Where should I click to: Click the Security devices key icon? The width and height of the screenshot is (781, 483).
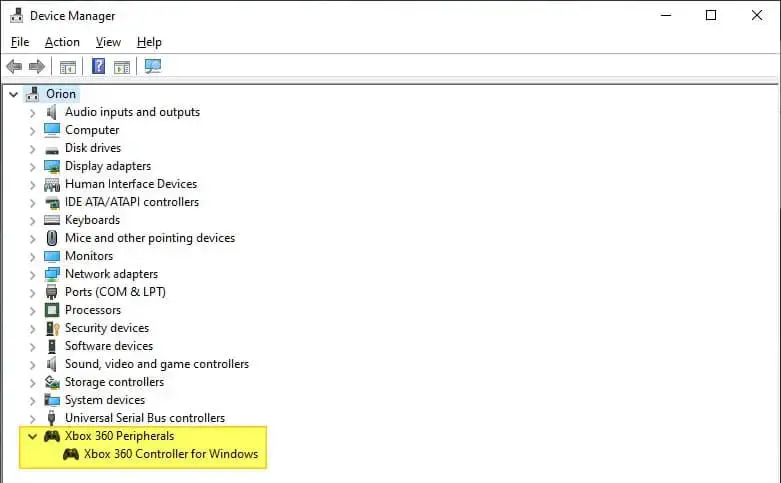[52, 328]
